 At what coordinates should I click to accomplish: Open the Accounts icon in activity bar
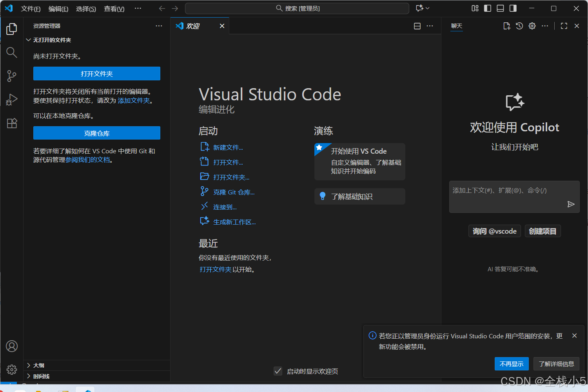coord(12,346)
